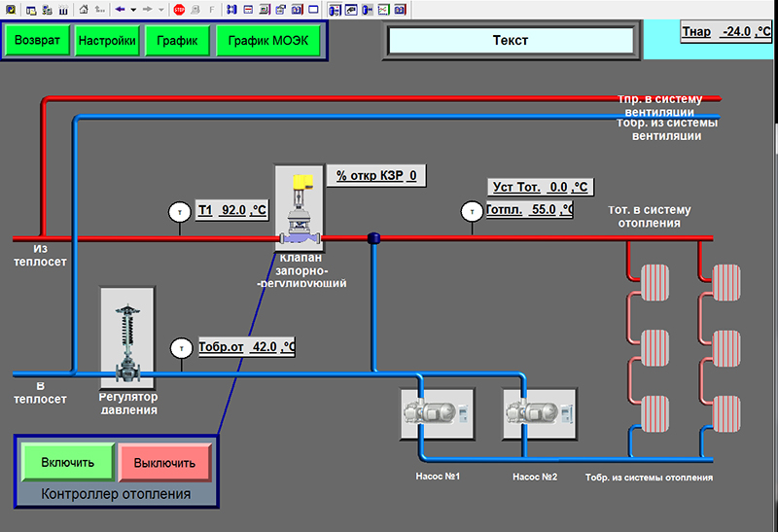Click the Тотпл temperature sensor symbol

pyautogui.click(x=472, y=211)
